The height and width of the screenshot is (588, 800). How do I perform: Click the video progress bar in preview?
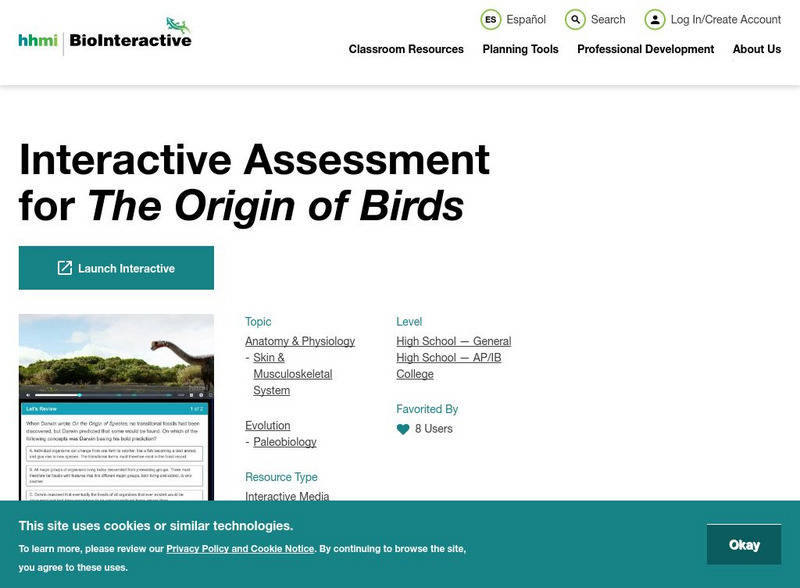pyautogui.click(x=102, y=395)
